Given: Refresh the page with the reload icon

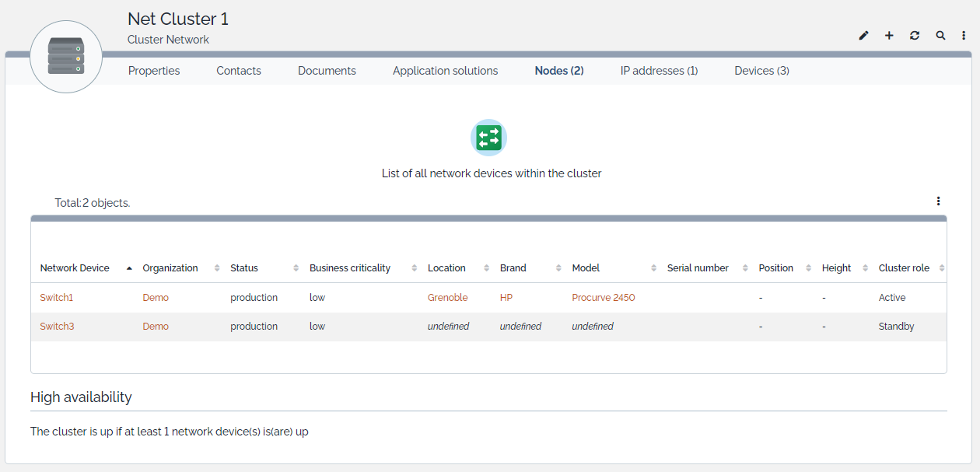Looking at the screenshot, I should coord(915,36).
